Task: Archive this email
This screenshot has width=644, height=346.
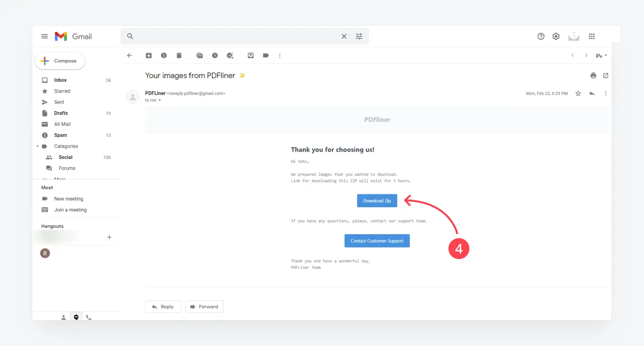Action: pyautogui.click(x=149, y=56)
